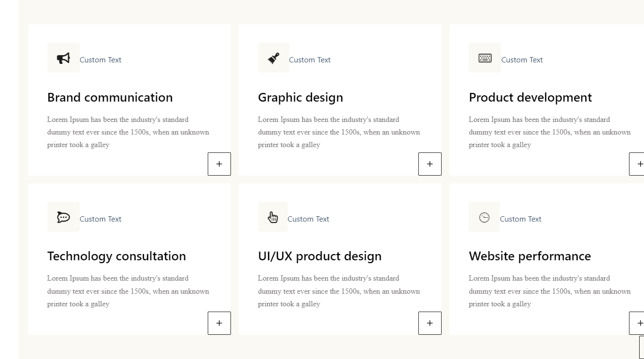Click the megaphone icon on Brand communication card

tap(63, 58)
